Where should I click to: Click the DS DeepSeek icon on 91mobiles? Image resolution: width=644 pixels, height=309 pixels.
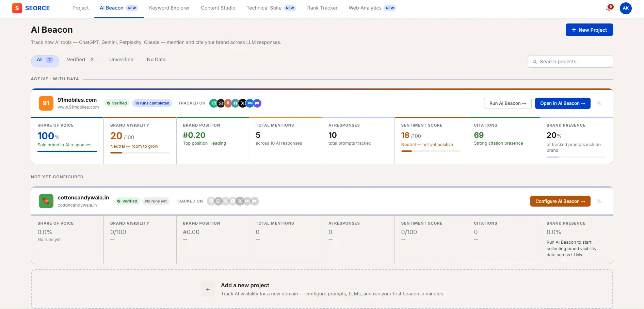[x=250, y=103]
